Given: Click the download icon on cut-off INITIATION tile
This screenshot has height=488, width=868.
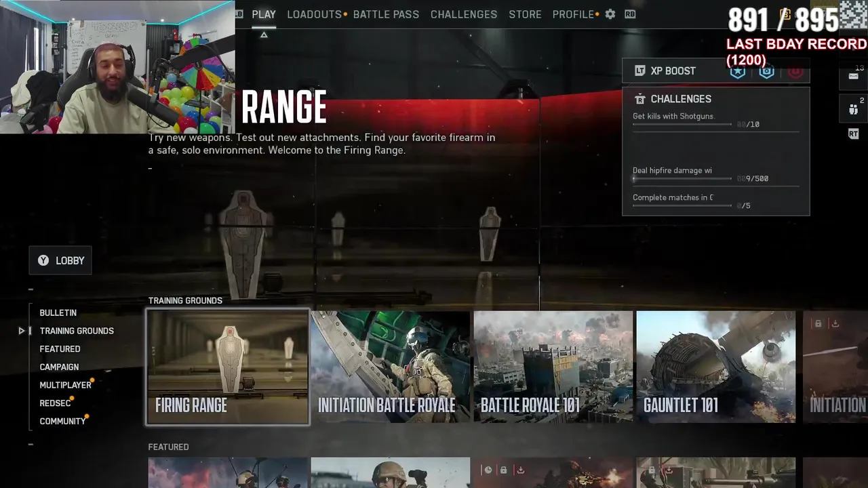Looking at the screenshot, I should [x=835, y=324].
